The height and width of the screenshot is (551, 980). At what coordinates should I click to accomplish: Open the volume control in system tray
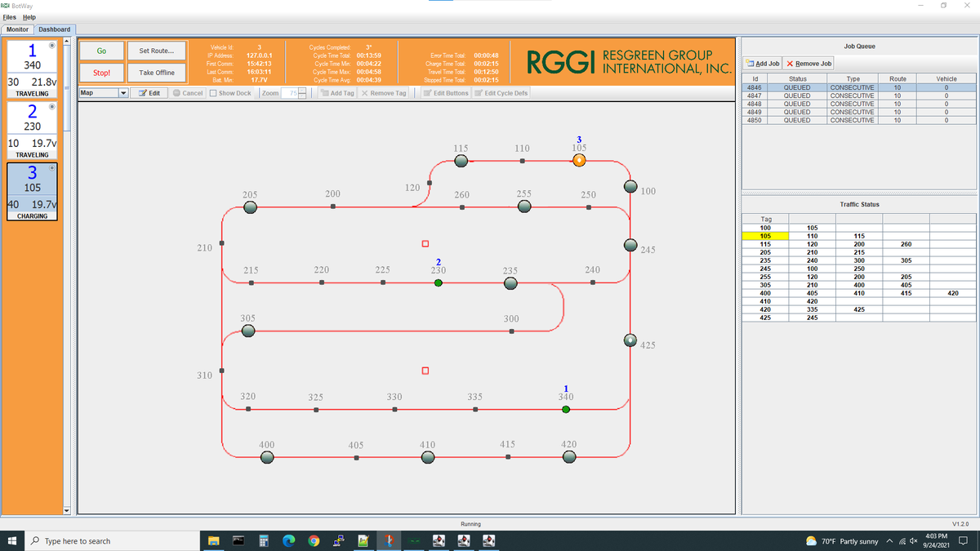coord(914,541)
